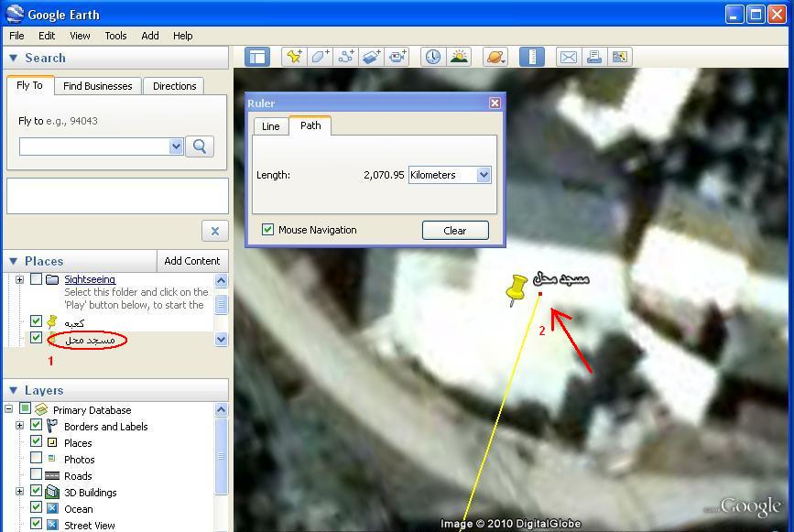Open the Sightseeing link

click(x=90, y=279)
